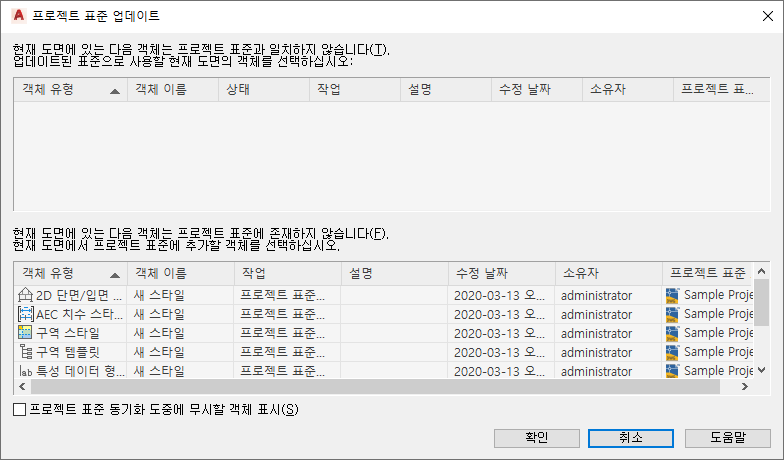784x460 pixels.
Task: Click Sample Project icon in 특성 데이터 row
Action: (x=672, y=370)
